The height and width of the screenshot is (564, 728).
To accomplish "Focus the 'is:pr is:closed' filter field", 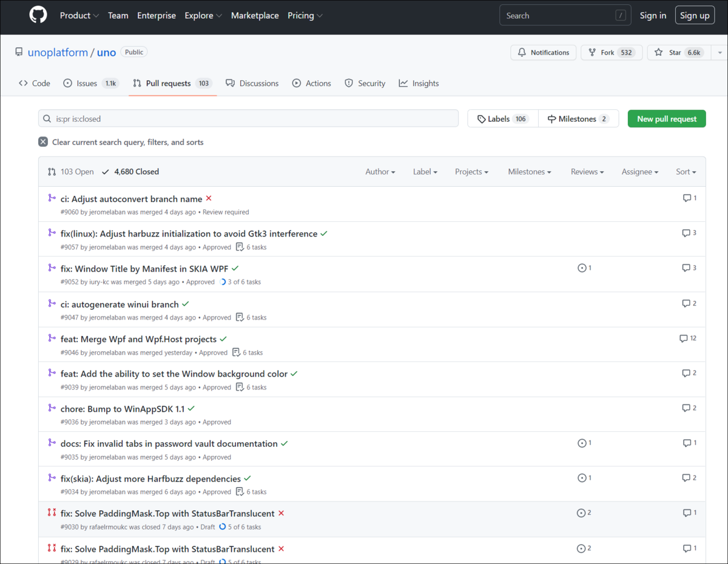I will tap(248, 119).
